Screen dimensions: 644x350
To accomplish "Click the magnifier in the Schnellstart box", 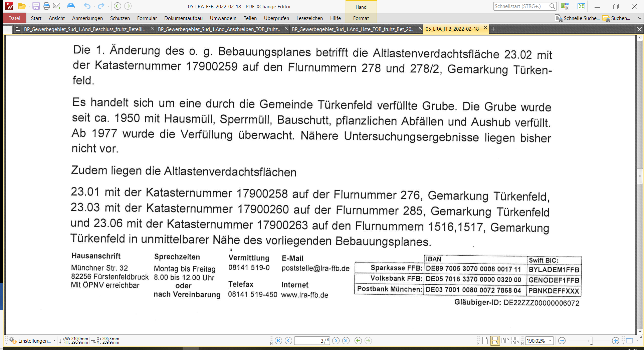I will point(552,6).
